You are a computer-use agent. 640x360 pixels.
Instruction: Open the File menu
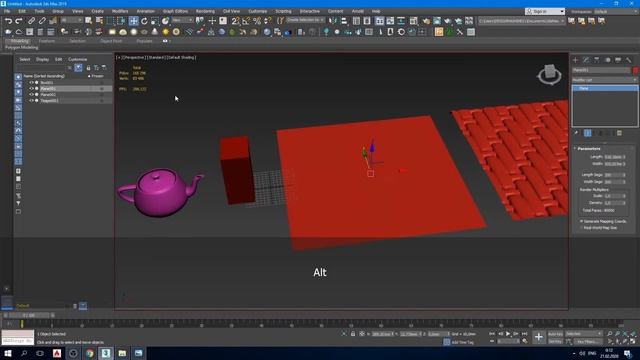pyautogui.click(x=7, y=11)
